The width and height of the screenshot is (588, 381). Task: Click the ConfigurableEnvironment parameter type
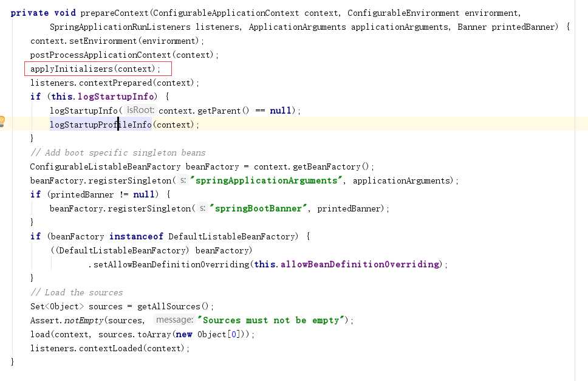(403, 13)
